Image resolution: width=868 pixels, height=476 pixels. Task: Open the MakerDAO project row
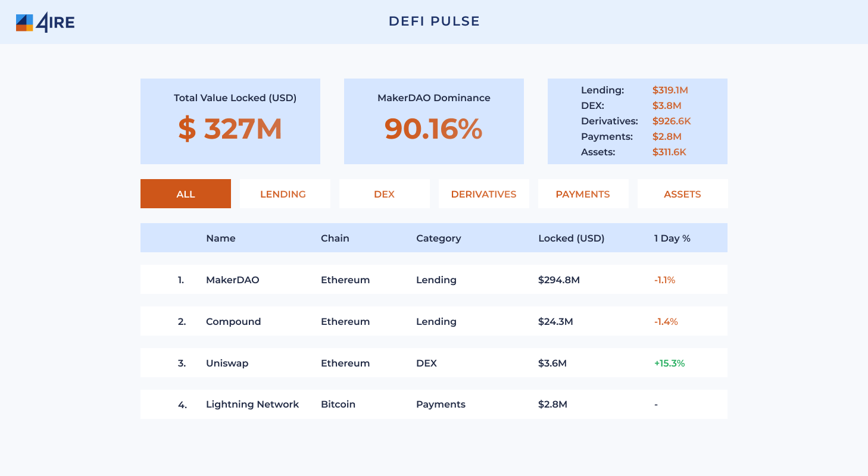tap(233, 280)
